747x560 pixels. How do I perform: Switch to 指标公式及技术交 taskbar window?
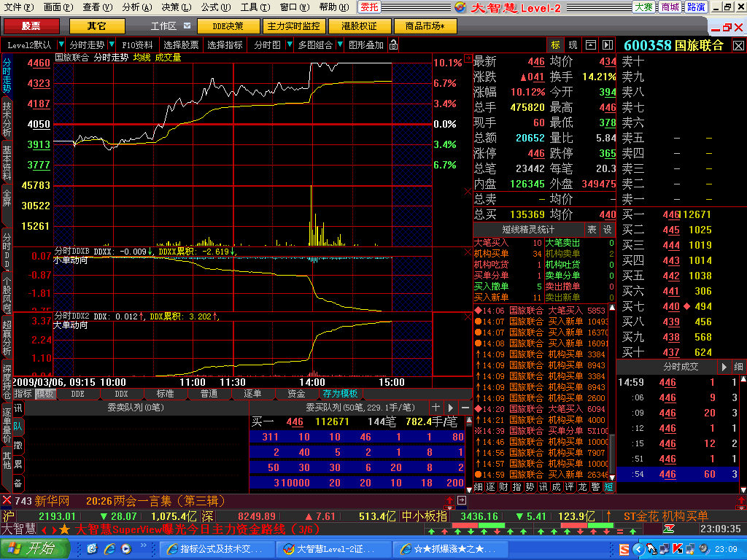[216, 549]
